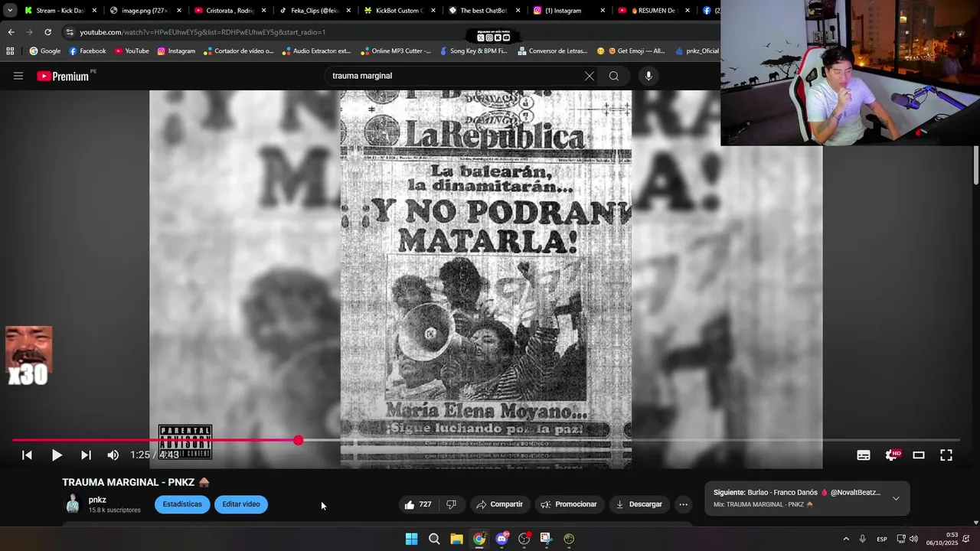This screenshot has width=980, height=551.
Task: Open Estadísticas for the video
Action: (182, 504)
